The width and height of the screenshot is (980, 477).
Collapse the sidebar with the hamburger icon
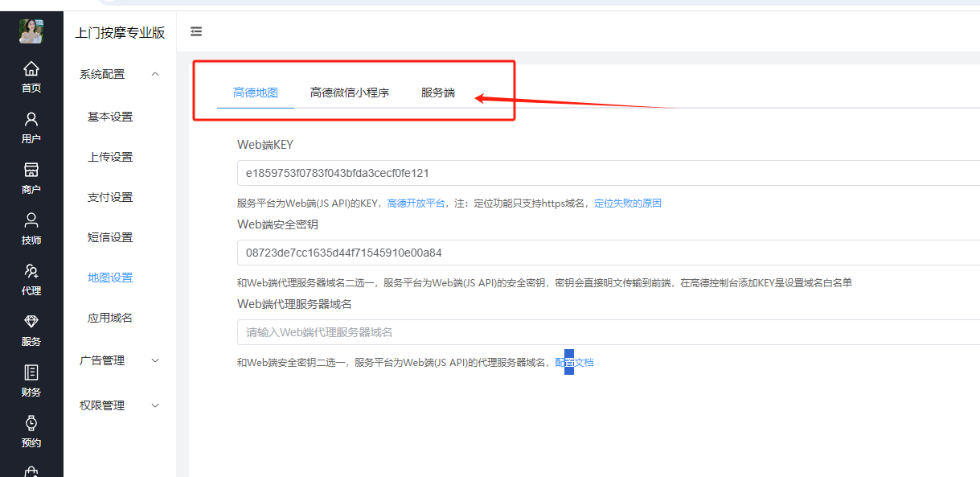(x=196, y=32)
